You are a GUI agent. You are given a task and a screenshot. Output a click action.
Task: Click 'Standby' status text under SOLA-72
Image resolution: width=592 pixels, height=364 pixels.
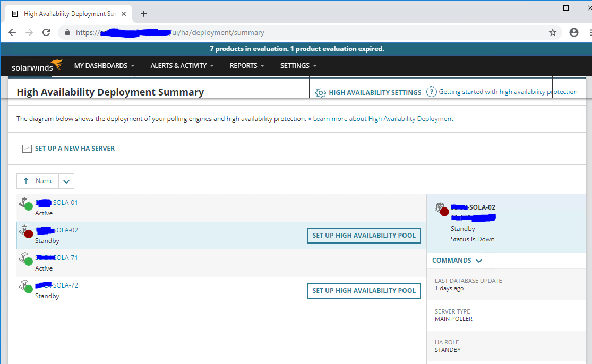(47, 296)
